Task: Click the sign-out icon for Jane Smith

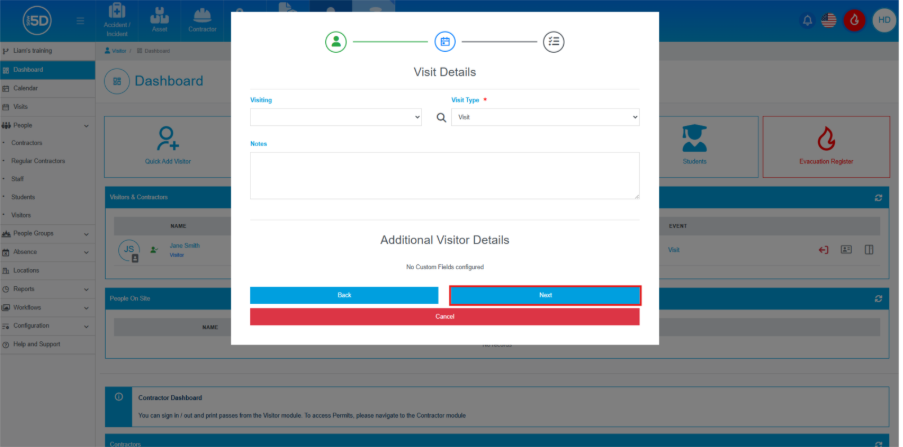Action: 824,250
